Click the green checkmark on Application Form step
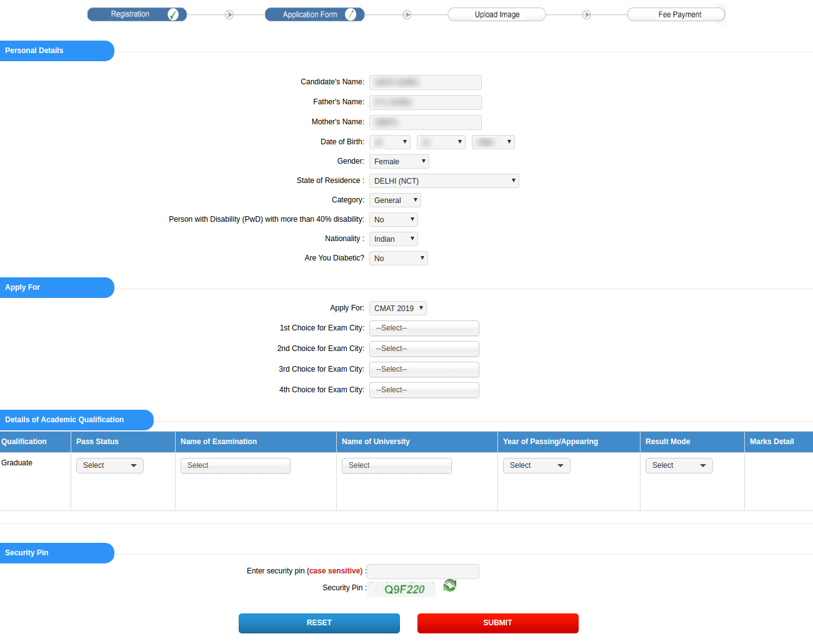Screen dimensions: 813x644 [352, 14]
